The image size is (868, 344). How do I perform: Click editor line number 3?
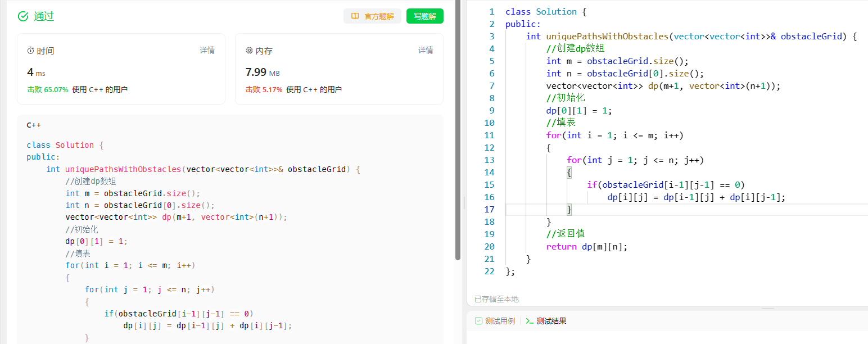tap(492, 37)
